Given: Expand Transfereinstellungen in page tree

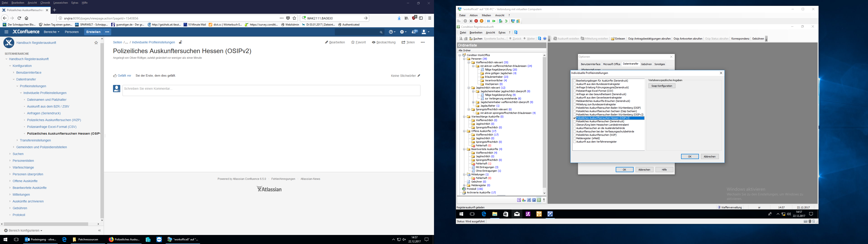Looking at the screenshot, I should 17,140.
